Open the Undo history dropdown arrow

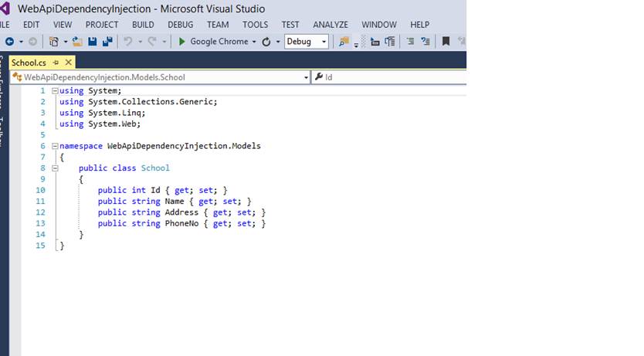[140, 42]
